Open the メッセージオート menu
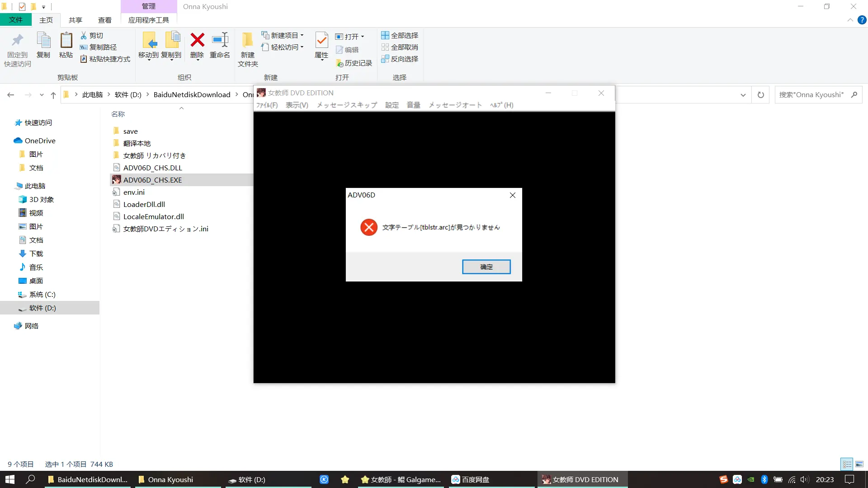The image size is (868, 488). 455,105
